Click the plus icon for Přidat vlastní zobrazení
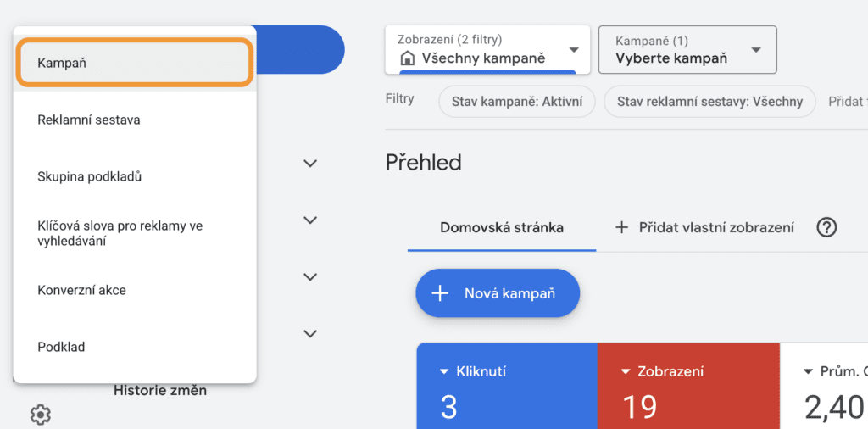 pyautogui.click(x=621, y=227)
